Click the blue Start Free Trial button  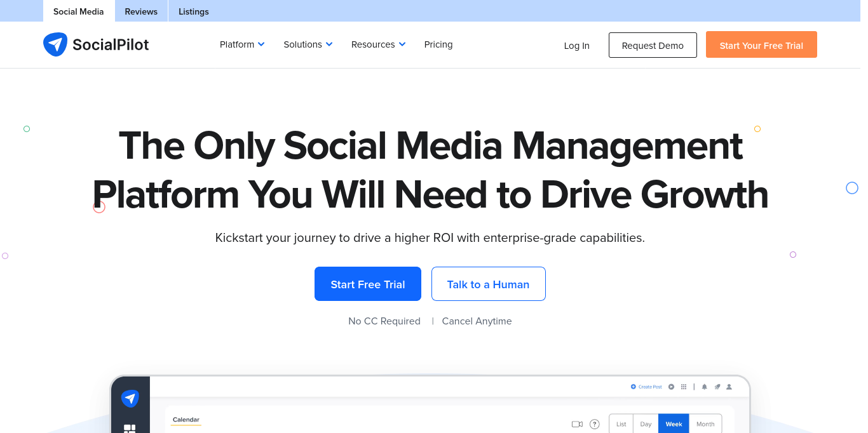point(368,284)
